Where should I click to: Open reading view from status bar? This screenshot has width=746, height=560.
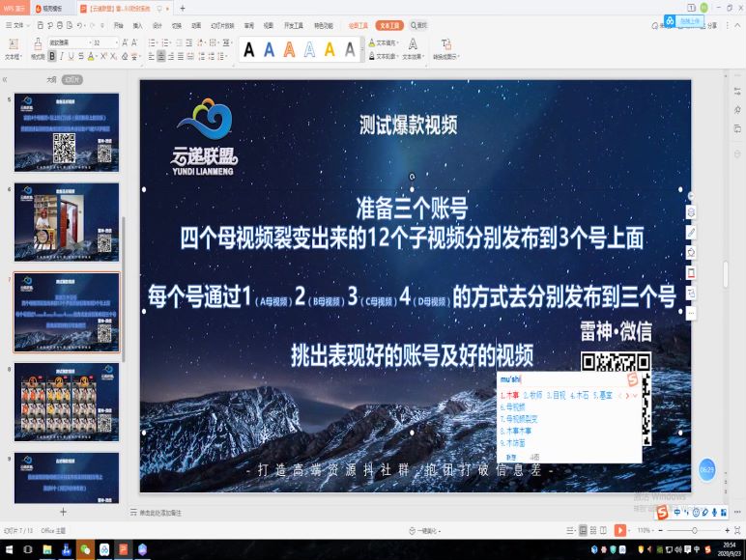point(603,530)
